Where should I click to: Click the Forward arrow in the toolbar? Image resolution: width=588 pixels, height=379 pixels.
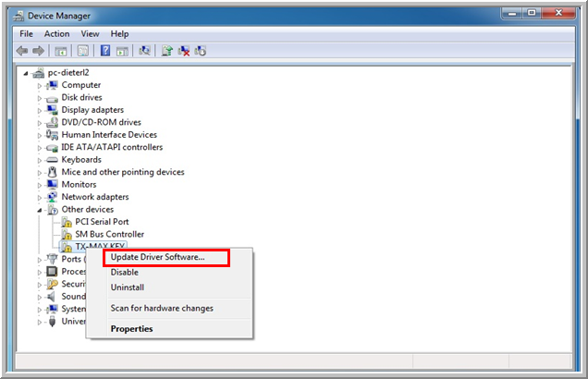(39, 51)
